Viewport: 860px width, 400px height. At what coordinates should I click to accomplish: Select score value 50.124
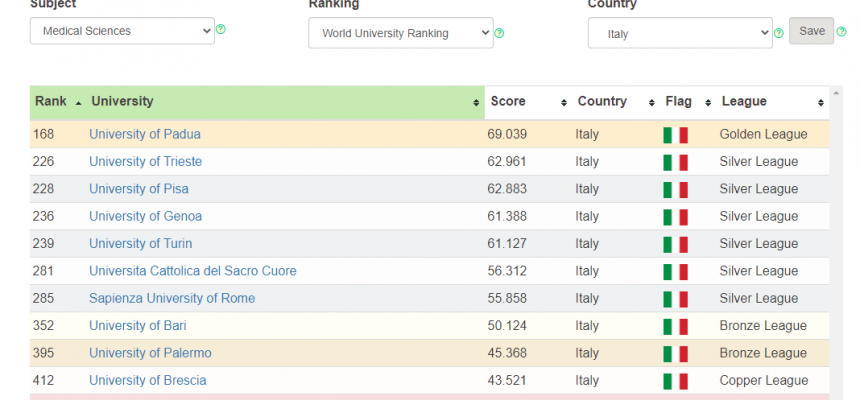(507, 326)
